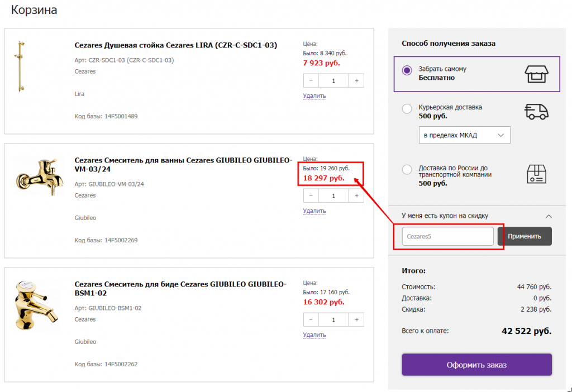The width and height of the screenshot is (572, 392).
Task: Click the "Lira" collection text
Action: 79,94
